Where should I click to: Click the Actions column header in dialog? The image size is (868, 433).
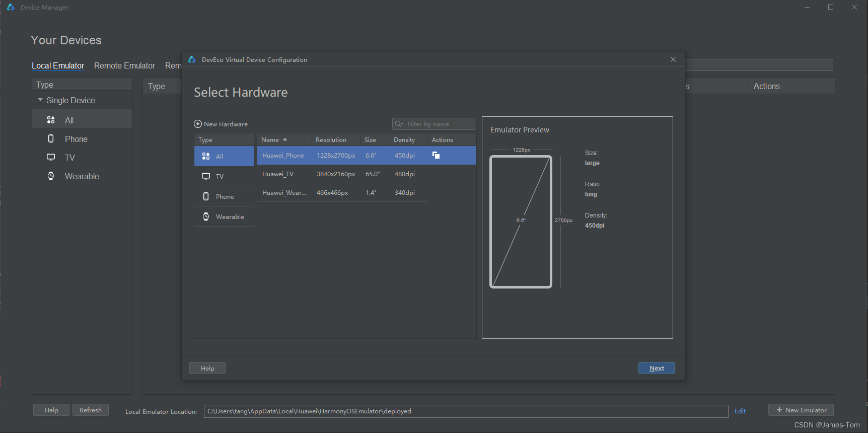(452, 139)
